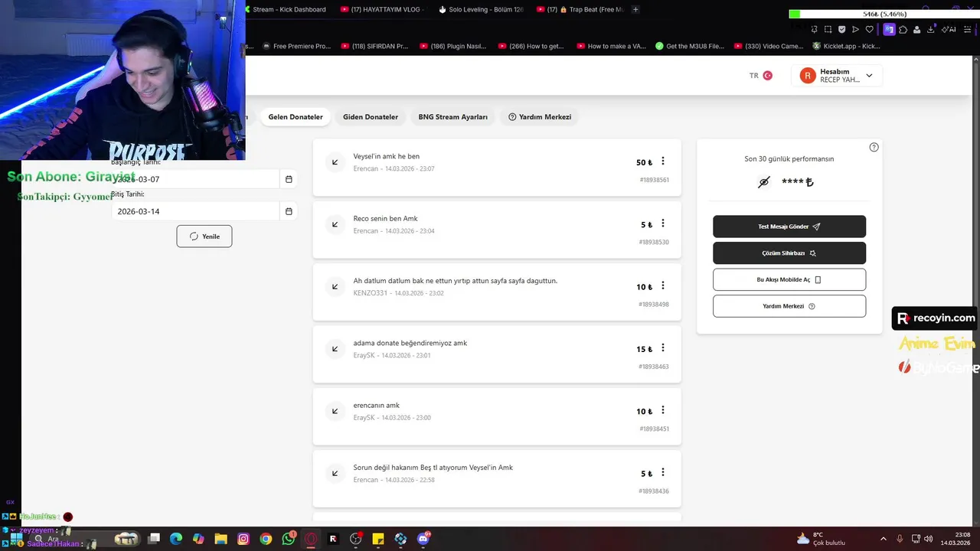Click incoming arrow icon on KENZO331 donation card
This screenshot has height=551, width=980.
tap(335, 287)
